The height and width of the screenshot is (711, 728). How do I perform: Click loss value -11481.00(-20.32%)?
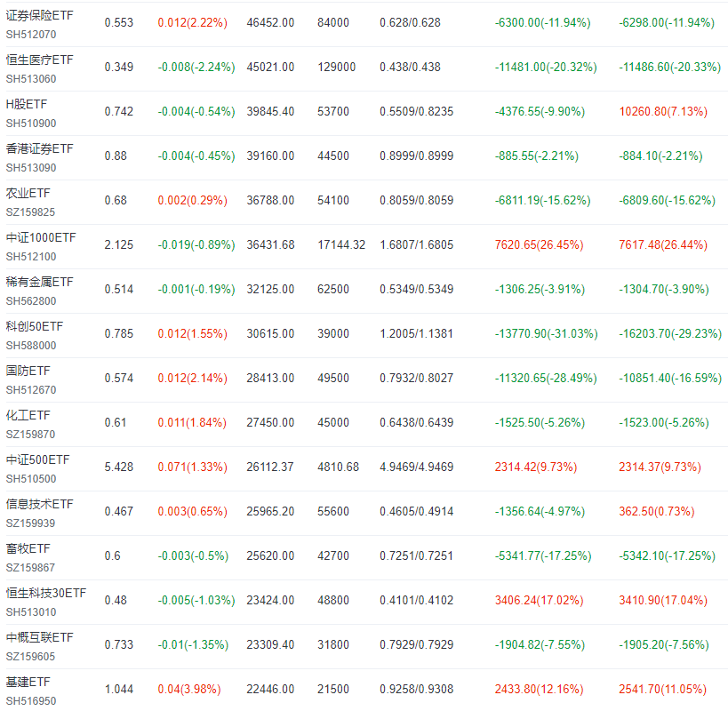546,68
